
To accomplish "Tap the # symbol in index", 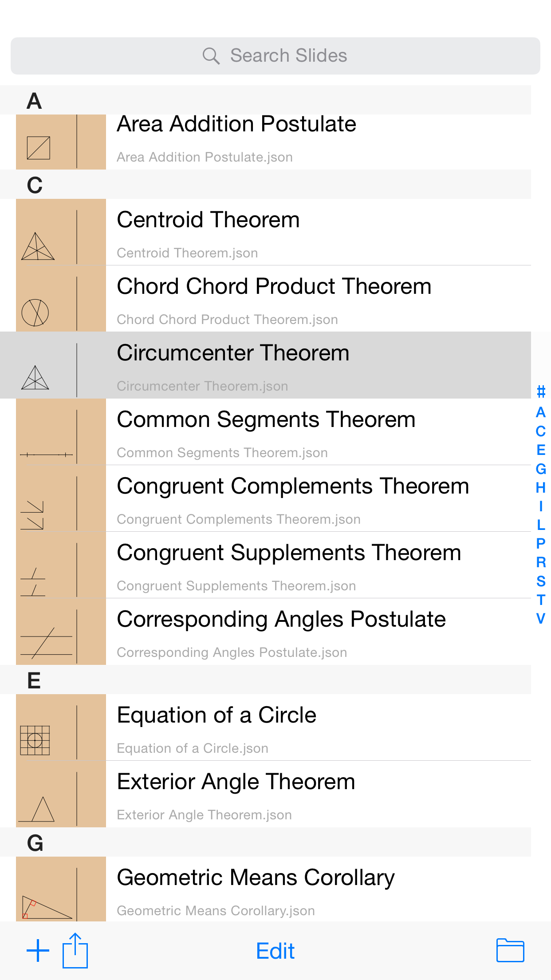I will (x=540, y=392).
